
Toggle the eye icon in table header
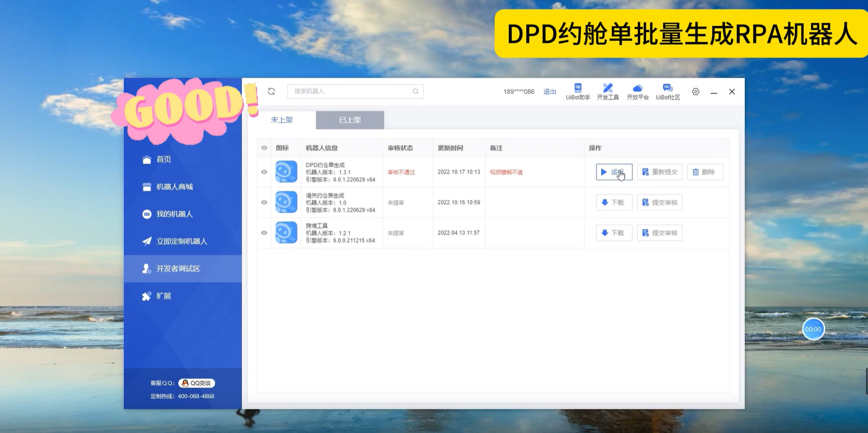(x=264, y=148)
